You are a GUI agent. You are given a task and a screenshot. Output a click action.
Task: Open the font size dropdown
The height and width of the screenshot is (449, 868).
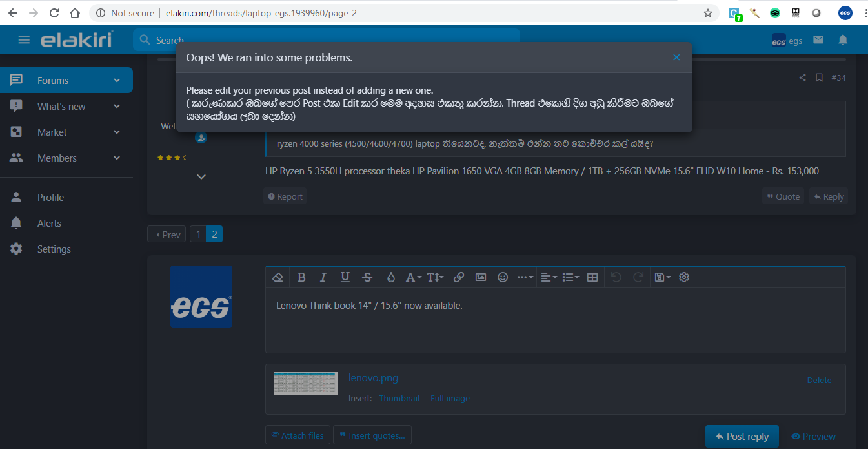pyautogui.click(x=435, y=277)
